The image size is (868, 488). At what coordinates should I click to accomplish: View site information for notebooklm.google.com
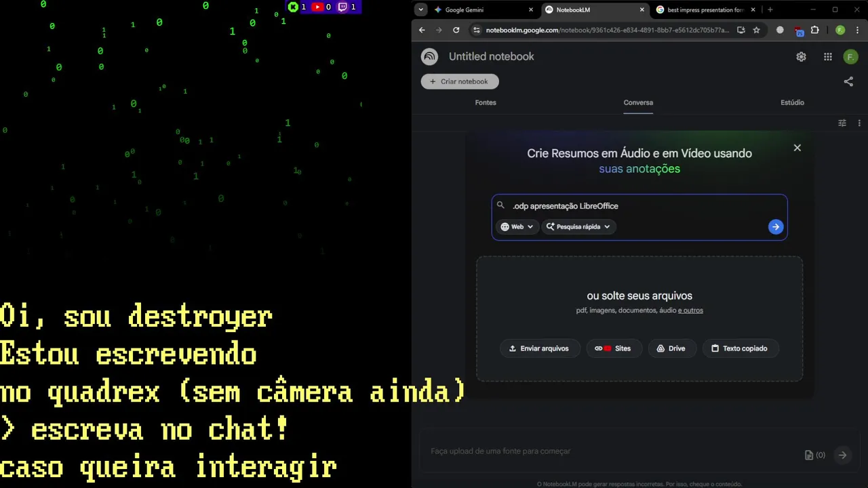(x=477, y=30)
